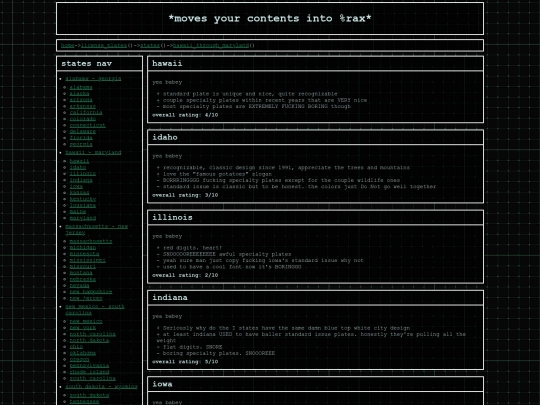540x405 pixels.
Task: Click the 'hawaii' section heading in main content
Action: click(x=167, y=64)
